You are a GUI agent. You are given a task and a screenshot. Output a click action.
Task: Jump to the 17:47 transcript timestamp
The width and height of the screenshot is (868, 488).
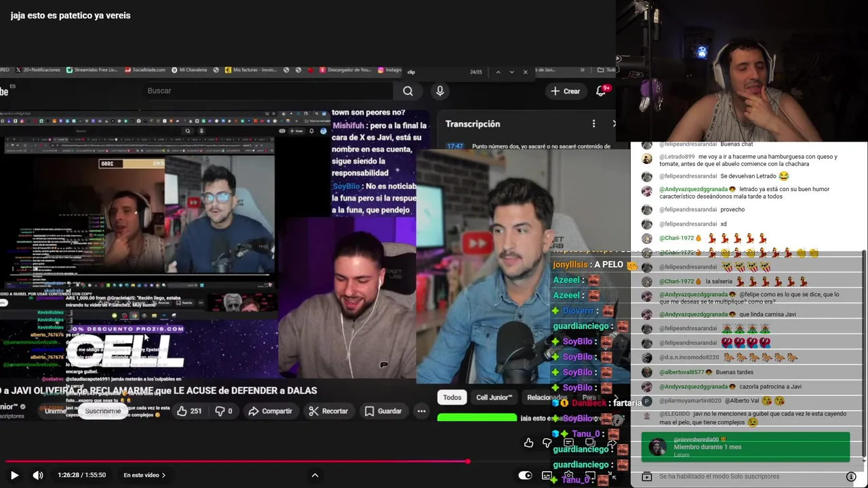pos(455,146)
